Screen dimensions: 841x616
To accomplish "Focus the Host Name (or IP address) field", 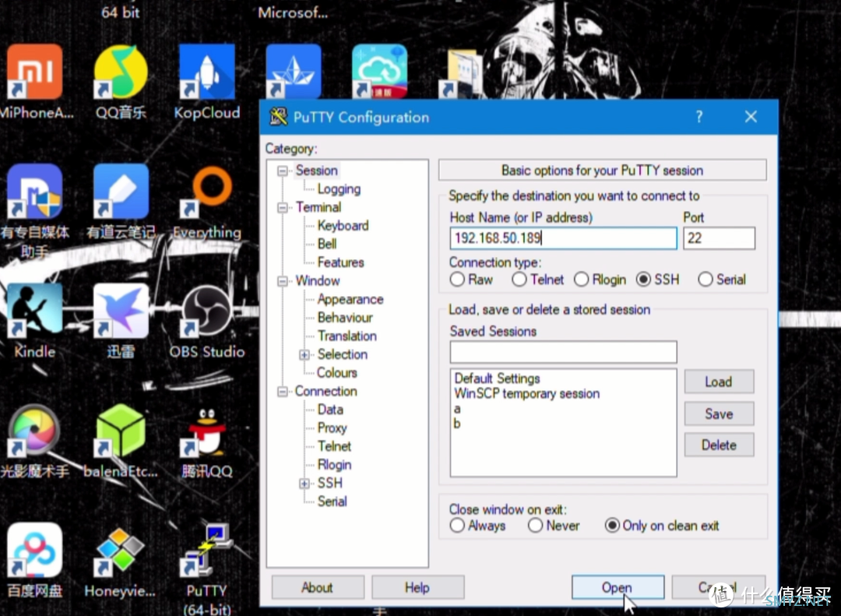I will (563, 238).
